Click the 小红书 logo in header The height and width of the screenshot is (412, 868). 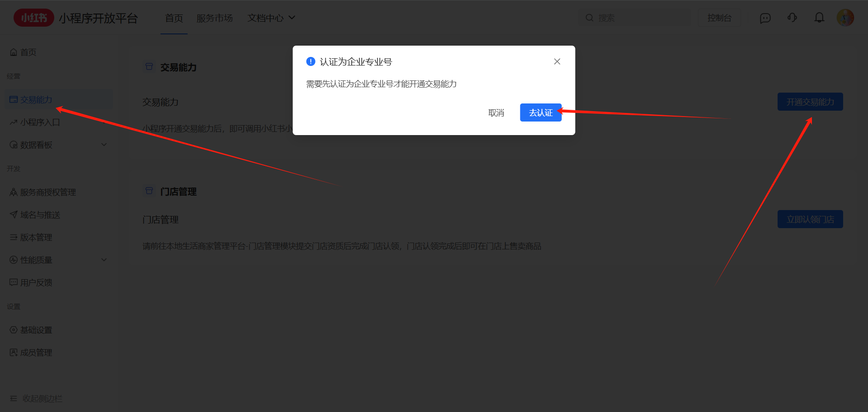click(34, 18)
